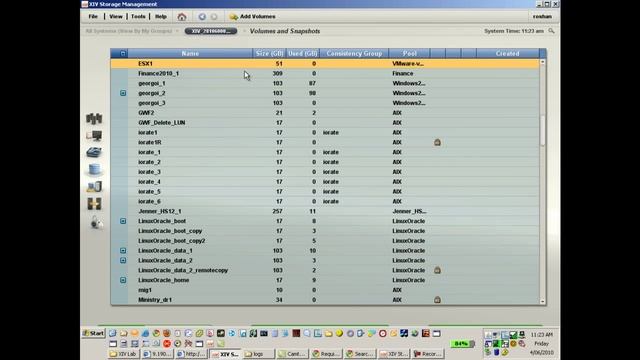640x360 pixels.
Task: Click the 84% battery indicator
Action: click(x=462, y=344)
